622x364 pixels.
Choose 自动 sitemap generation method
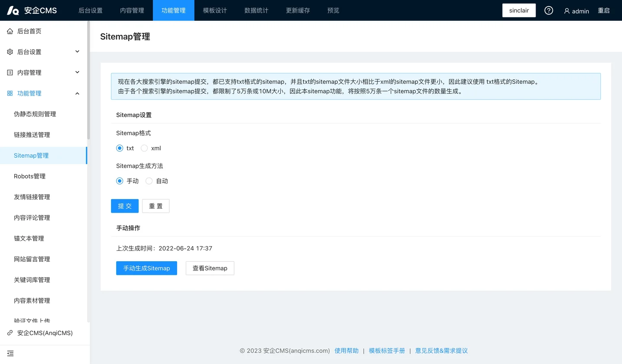point(149,181)
